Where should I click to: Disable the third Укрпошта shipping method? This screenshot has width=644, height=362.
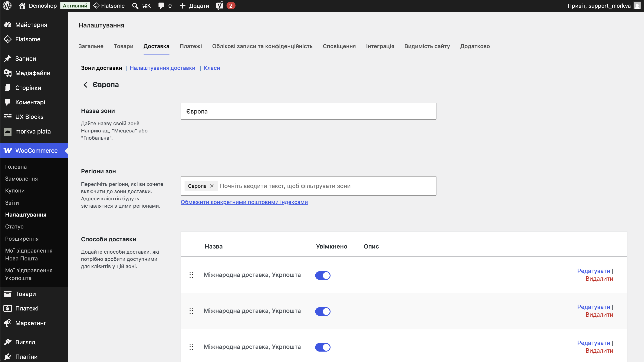pyautogui.click(x=322, y=347)
